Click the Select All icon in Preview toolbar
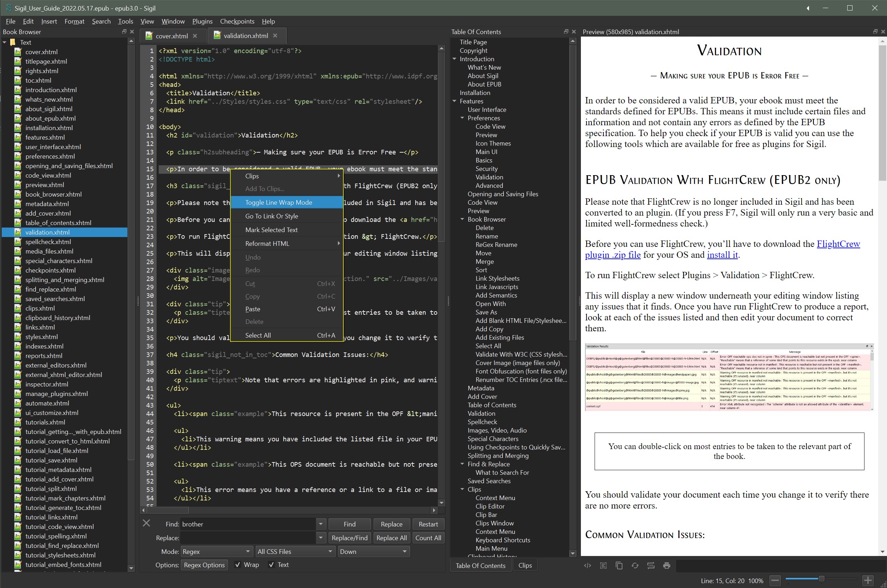 click(x=603, y=565)
